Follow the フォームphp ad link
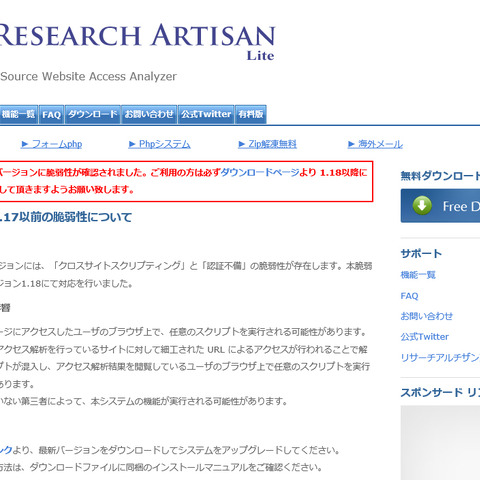The image size is (480, 480). (x=52, y=144)
